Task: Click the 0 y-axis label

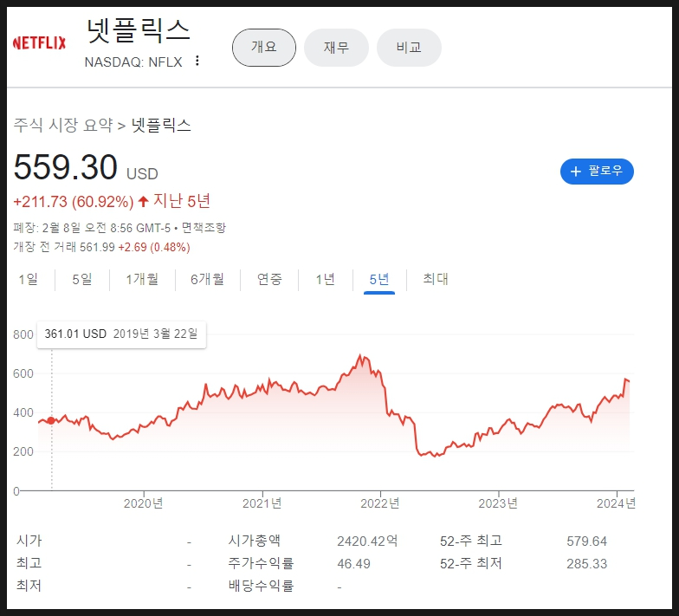Action: click(x=16, y=491)
